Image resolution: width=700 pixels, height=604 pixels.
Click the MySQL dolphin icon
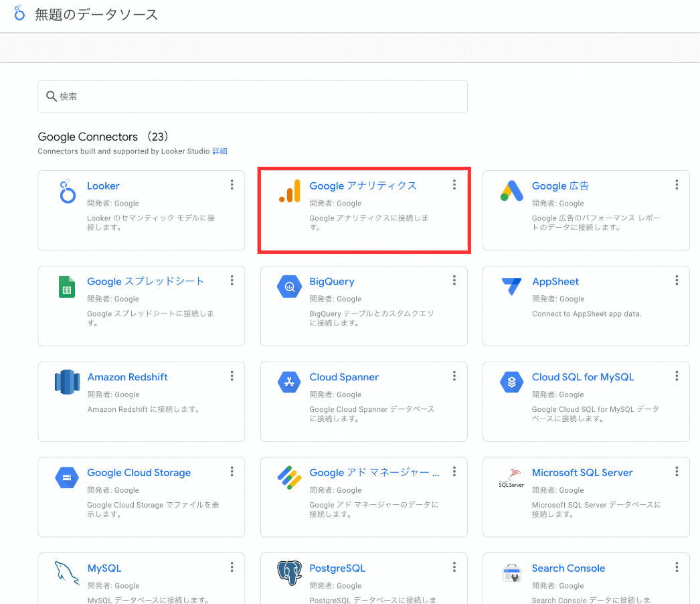[x=67, y=573]
